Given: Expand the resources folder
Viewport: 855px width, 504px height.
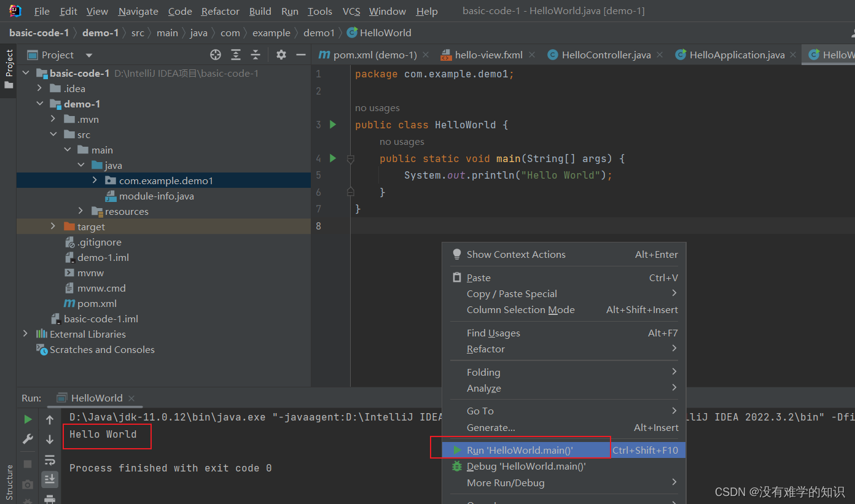Looking at the screenshot, I should click(x=80, y=211).
